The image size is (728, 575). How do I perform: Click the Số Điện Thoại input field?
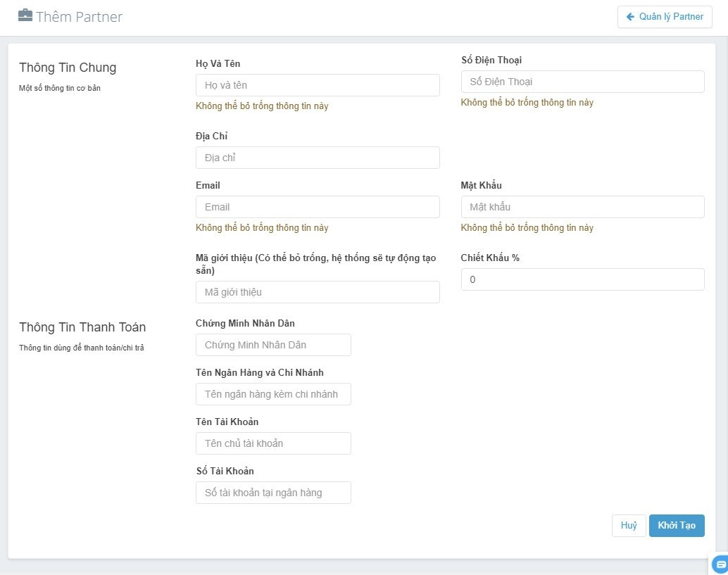point(582,82)
